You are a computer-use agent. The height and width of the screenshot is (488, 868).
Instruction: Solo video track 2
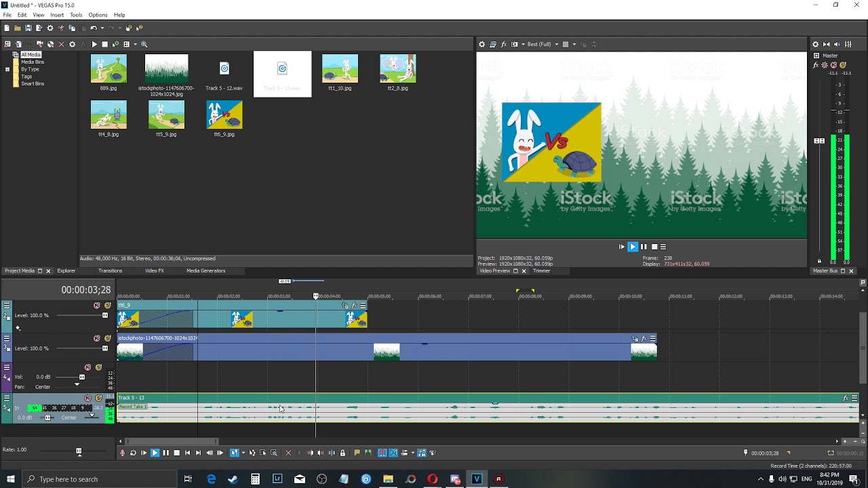[108, 305]
